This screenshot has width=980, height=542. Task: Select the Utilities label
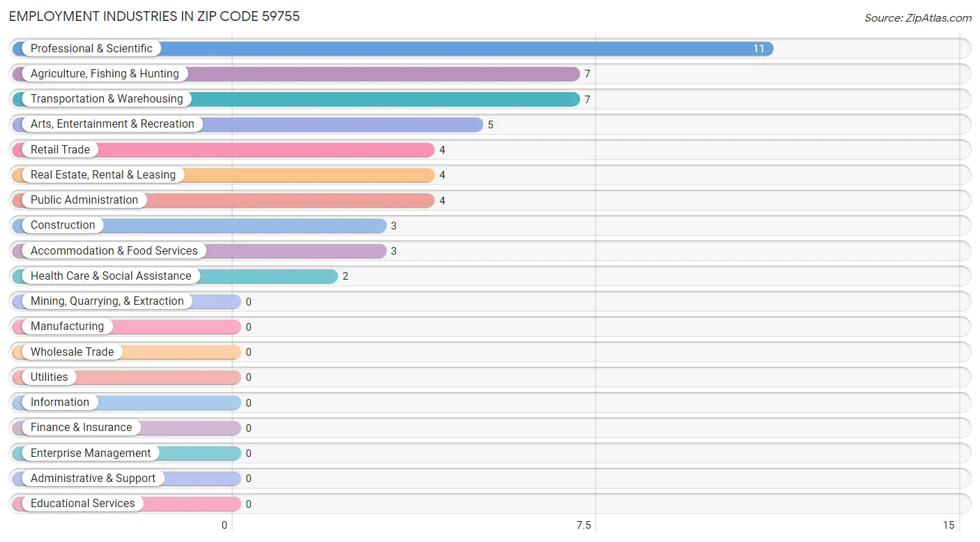click(x=49, y=377)
